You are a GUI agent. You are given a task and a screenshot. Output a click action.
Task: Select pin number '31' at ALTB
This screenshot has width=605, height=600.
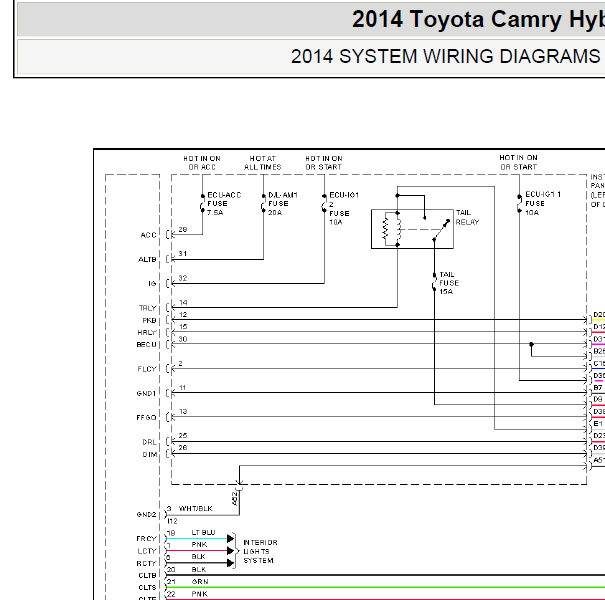click(183, 254)
